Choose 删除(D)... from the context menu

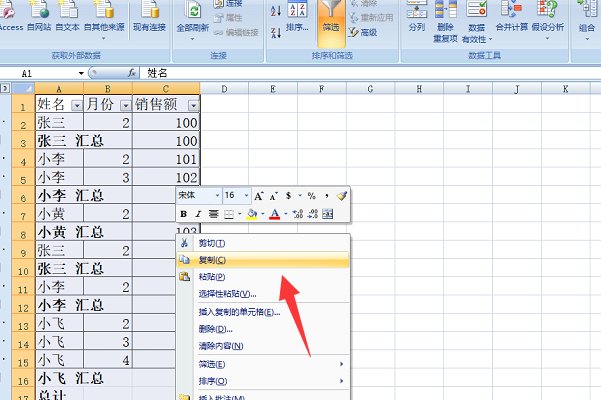tap(263, 329)
